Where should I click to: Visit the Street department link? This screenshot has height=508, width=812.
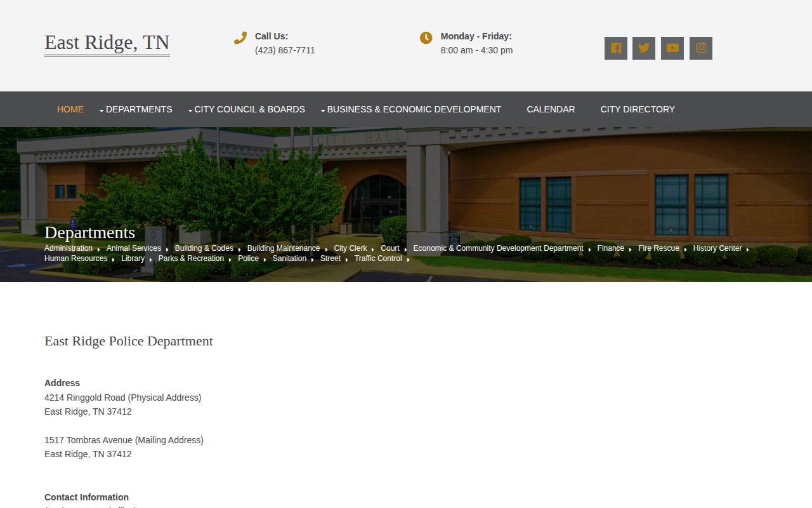331,258
